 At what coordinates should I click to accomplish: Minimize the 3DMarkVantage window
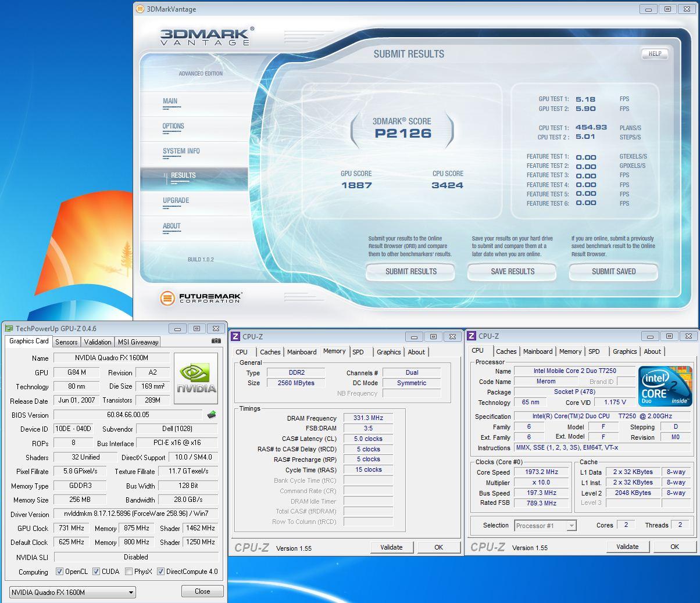(649, 9)
